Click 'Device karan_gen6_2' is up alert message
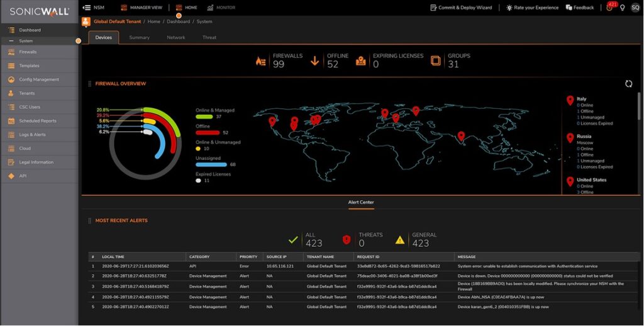Image resolution: width=644 pixels, height=326 pixels. pyautogui.click(x=503, y=307)
